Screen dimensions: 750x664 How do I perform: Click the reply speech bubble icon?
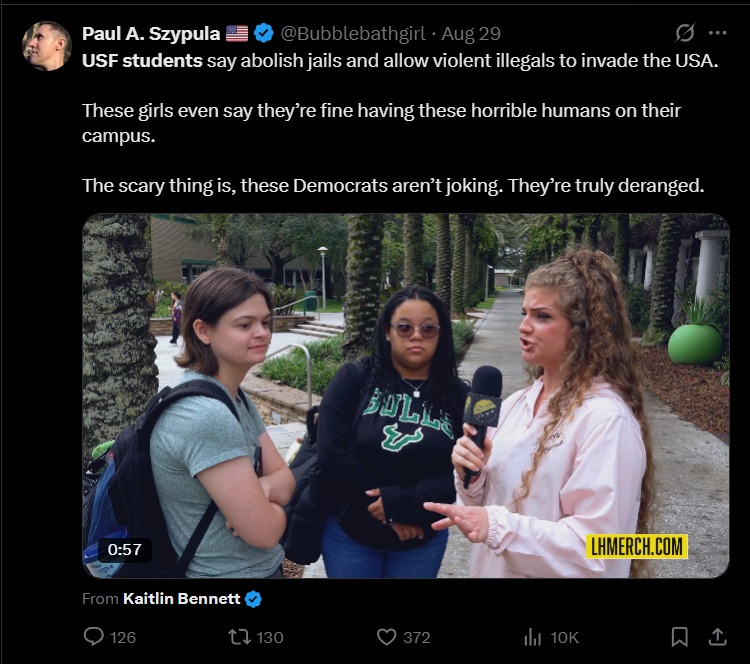[94, 636]
